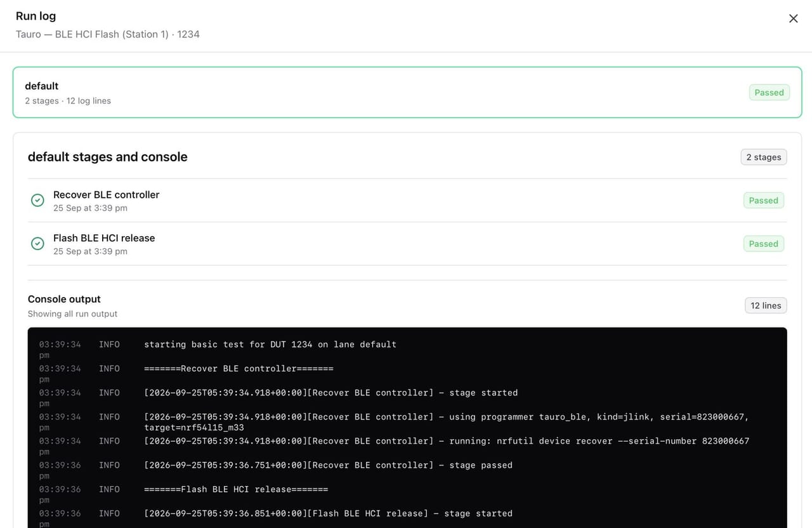The image size is (812, 528).
Task: Click the nrfutil device recover command log line
Action: pyautogui.click(x=447, y=441)
